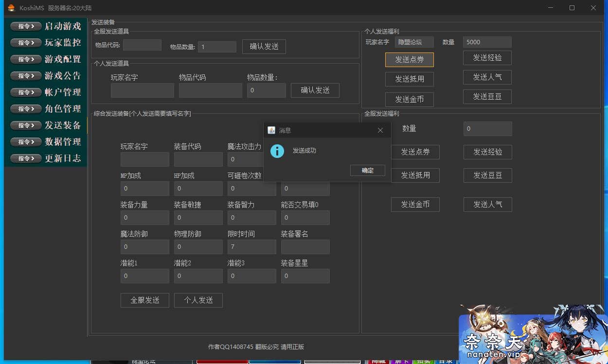
Task: Click 发送人气 under 全服发送福利
Action: (x=488, y=205)
